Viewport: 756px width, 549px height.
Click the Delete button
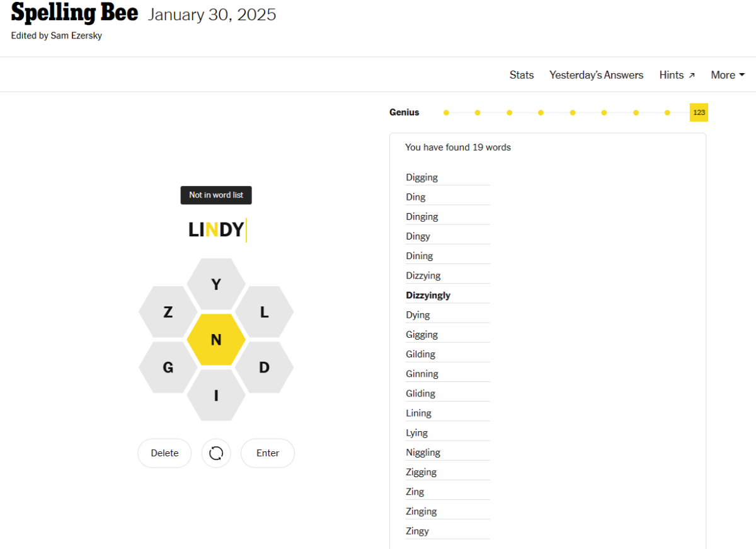164,453
